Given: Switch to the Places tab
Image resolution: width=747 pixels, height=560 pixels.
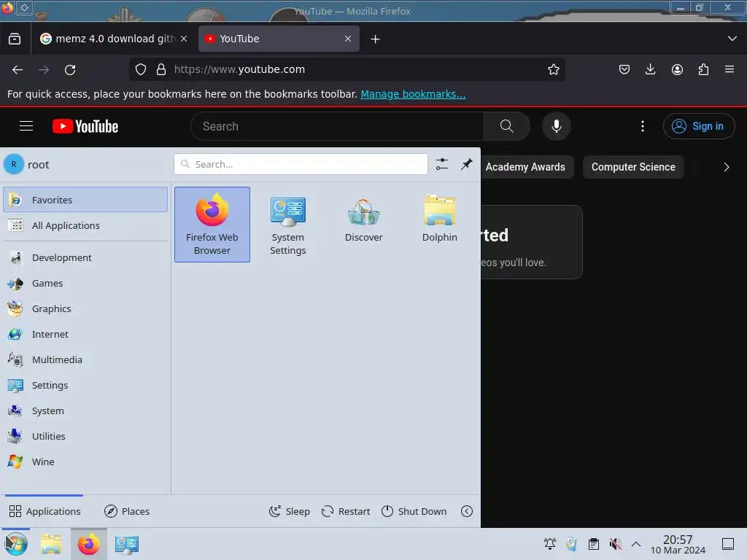Looking at the screenshot, I should pyautogui.click(x=127, y=511).
